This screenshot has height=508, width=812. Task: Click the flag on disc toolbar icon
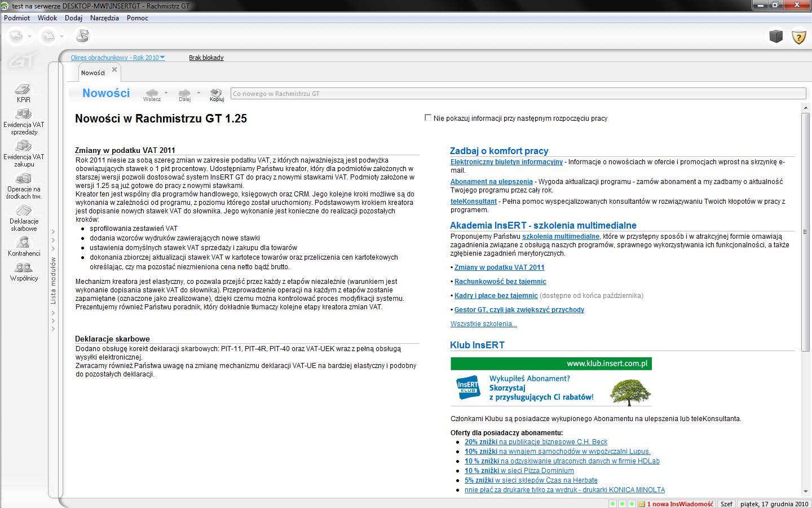[x=82, y=36]
